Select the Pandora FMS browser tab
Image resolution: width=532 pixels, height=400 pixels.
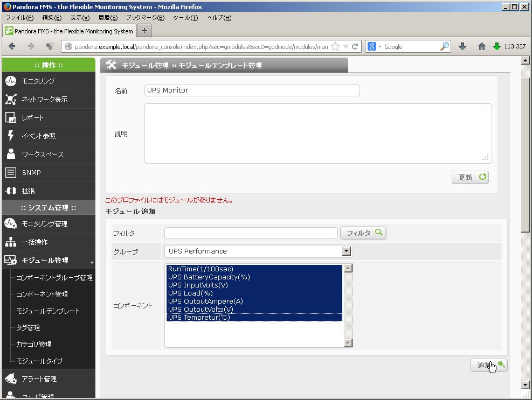[69, 31]
